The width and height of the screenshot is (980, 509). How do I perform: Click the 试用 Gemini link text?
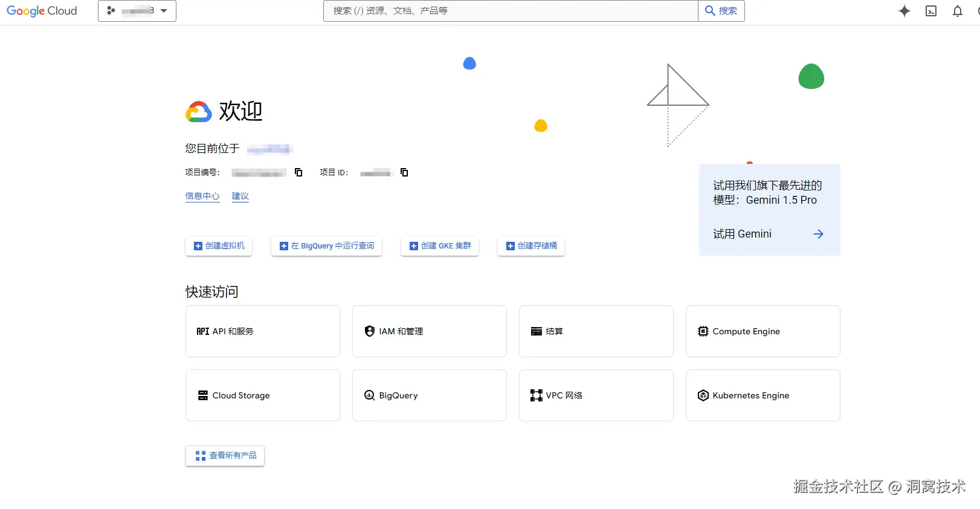point(742,234)
